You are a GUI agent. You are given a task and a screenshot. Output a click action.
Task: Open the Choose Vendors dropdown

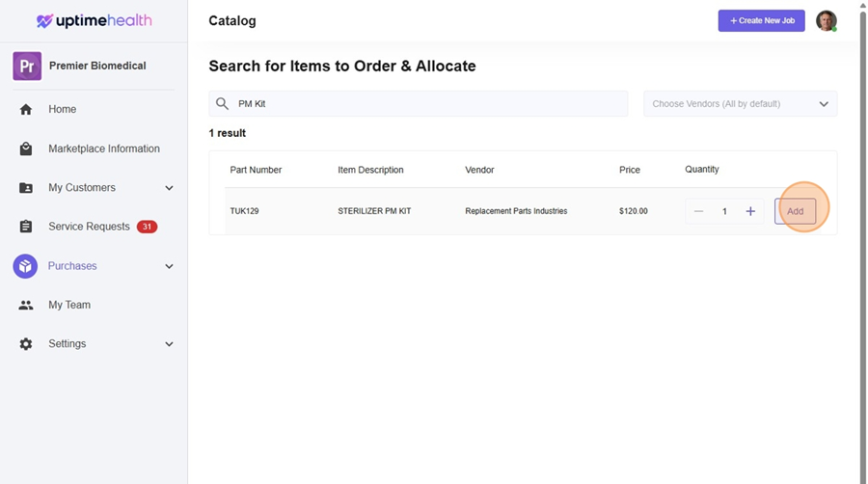pyautogui.click(x=740, y=104)
